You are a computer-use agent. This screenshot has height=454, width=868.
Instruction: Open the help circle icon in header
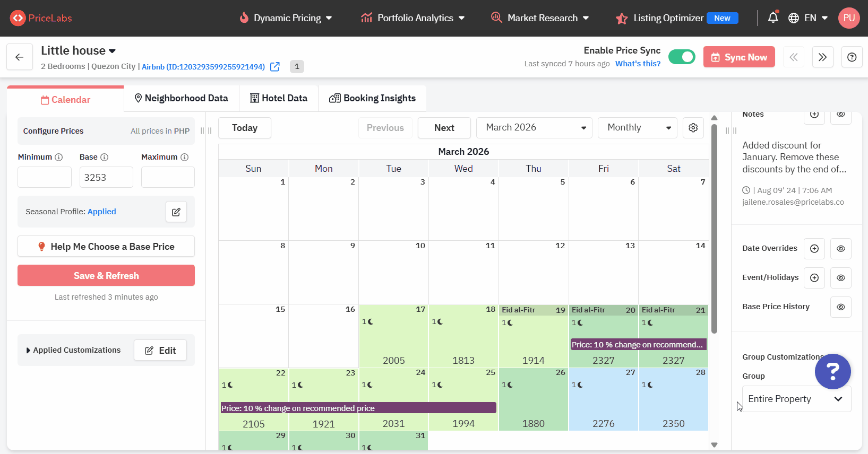852,57
